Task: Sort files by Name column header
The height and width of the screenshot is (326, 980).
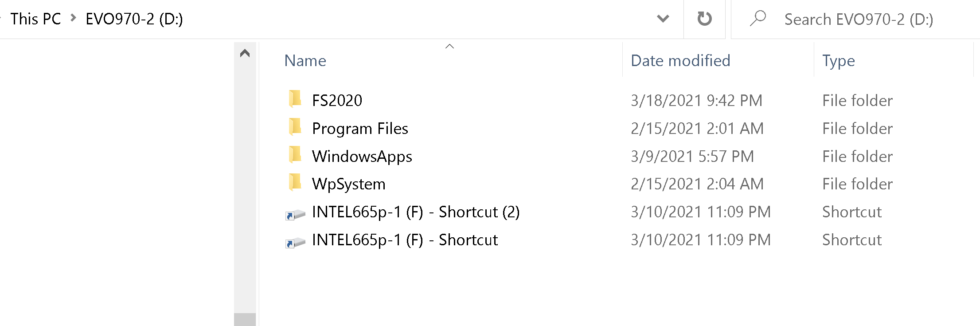Action: [305, 61]
